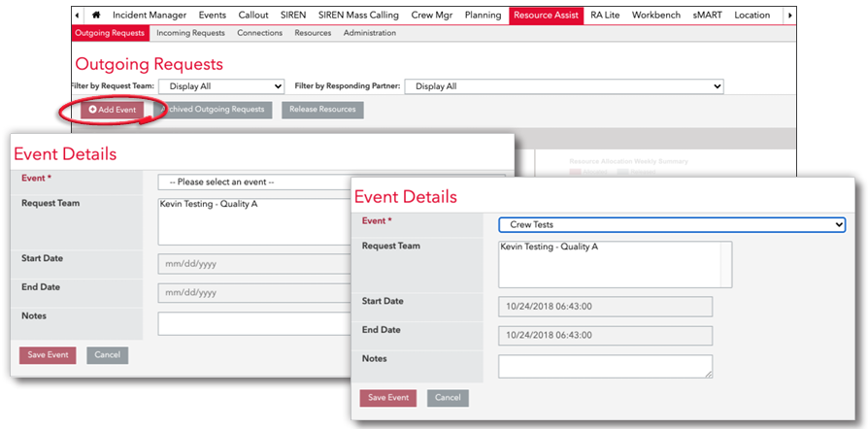
Task: Open the Crew Tests event dropdown
Action: (672, 225)
